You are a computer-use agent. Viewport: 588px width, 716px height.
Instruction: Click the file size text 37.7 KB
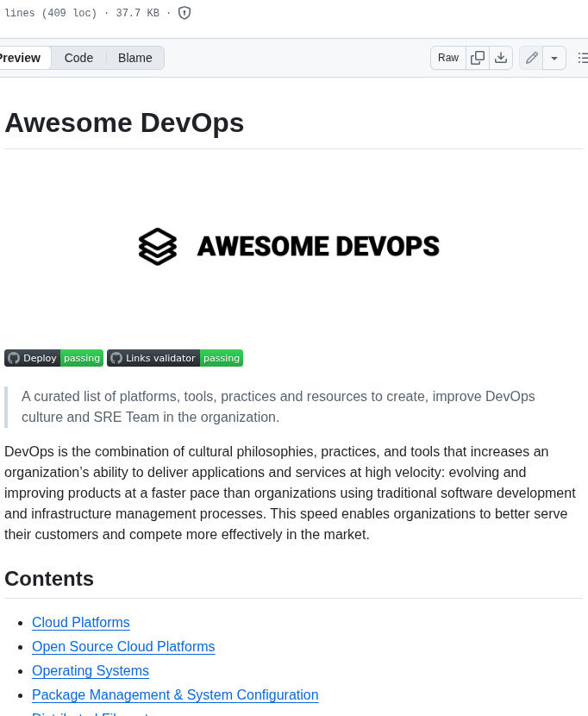pos(137,13)
